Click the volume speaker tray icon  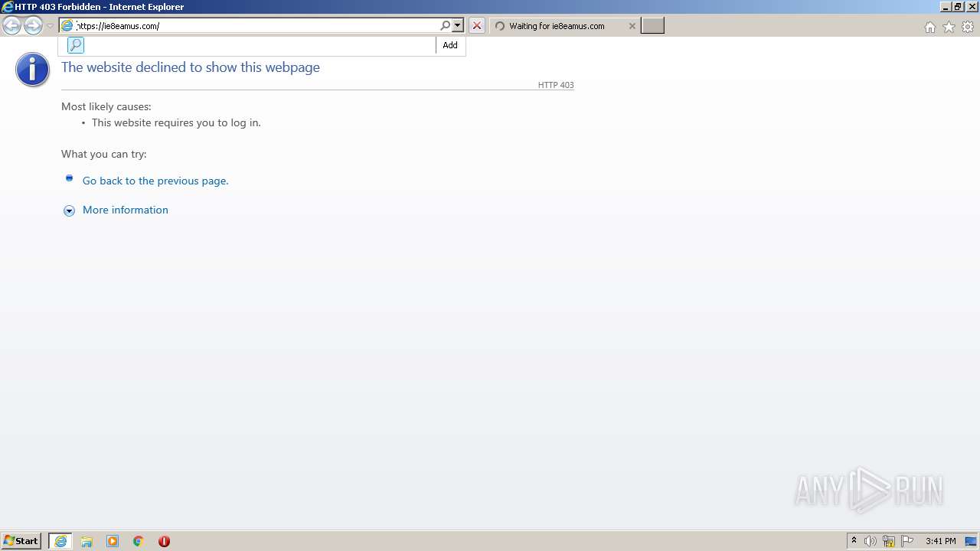pyautogui.click(x=871, y=541)
